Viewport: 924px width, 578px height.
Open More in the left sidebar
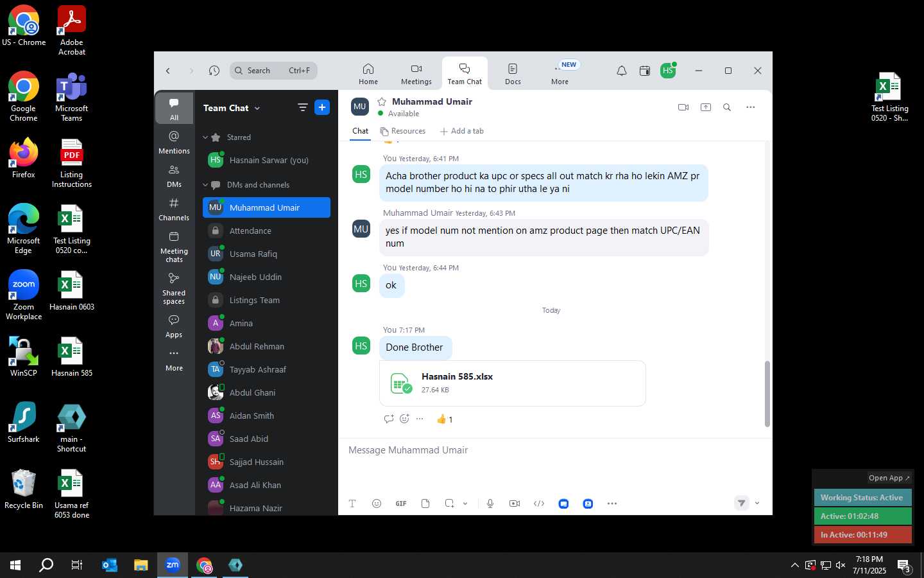point(174,360)
